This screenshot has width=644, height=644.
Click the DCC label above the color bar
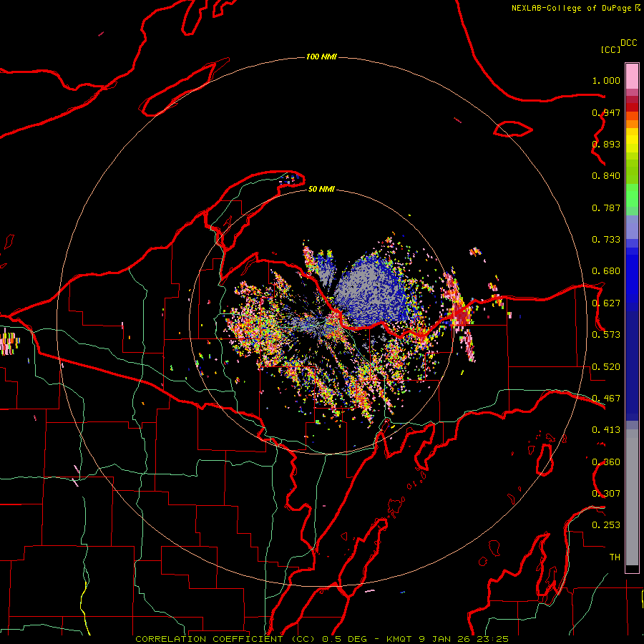629,43
